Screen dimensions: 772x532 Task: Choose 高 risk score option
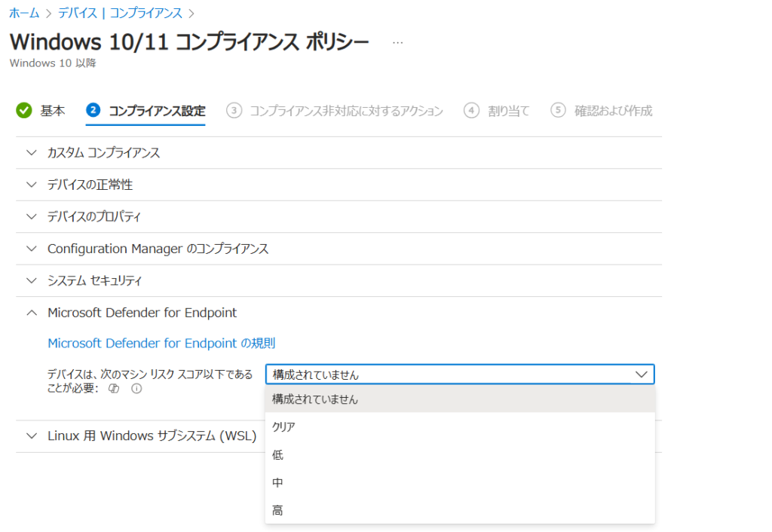460,510
